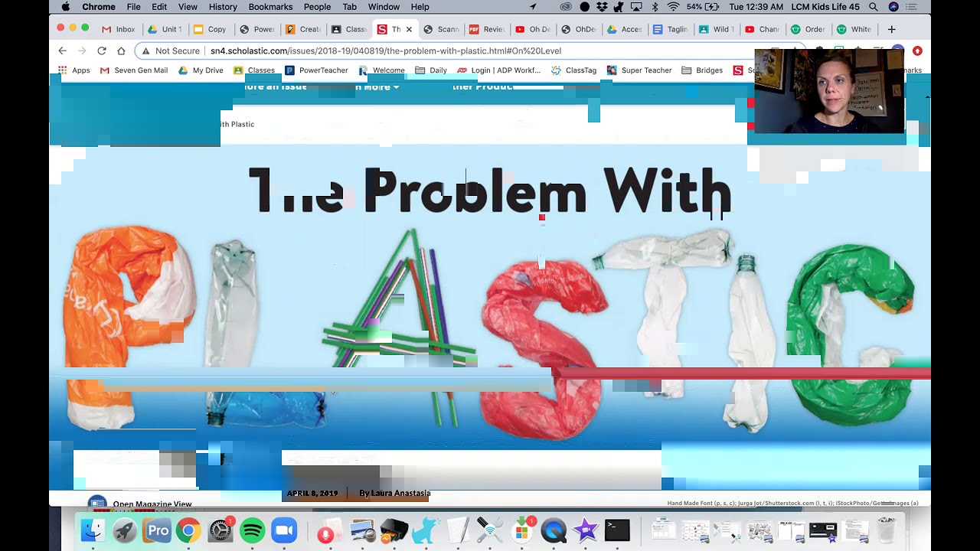Open the Bookmarks menu
The width and height of the screenshot is (980, 551).
coord(270,7)
